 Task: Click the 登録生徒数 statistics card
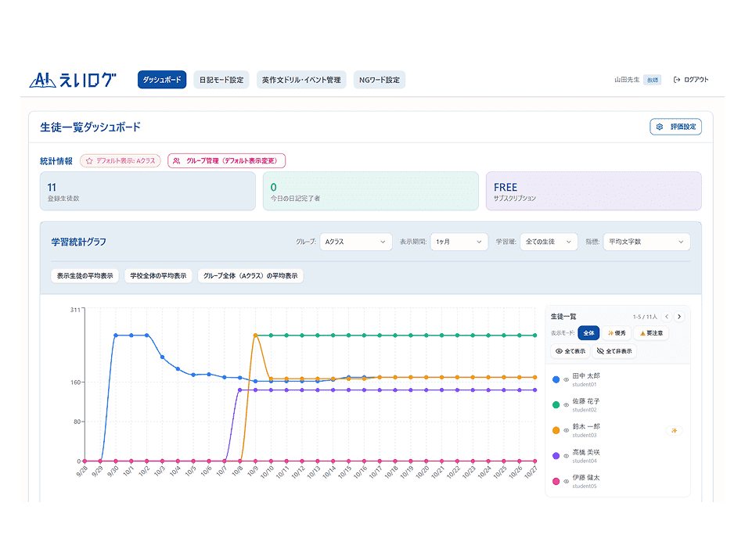[148, 192]
